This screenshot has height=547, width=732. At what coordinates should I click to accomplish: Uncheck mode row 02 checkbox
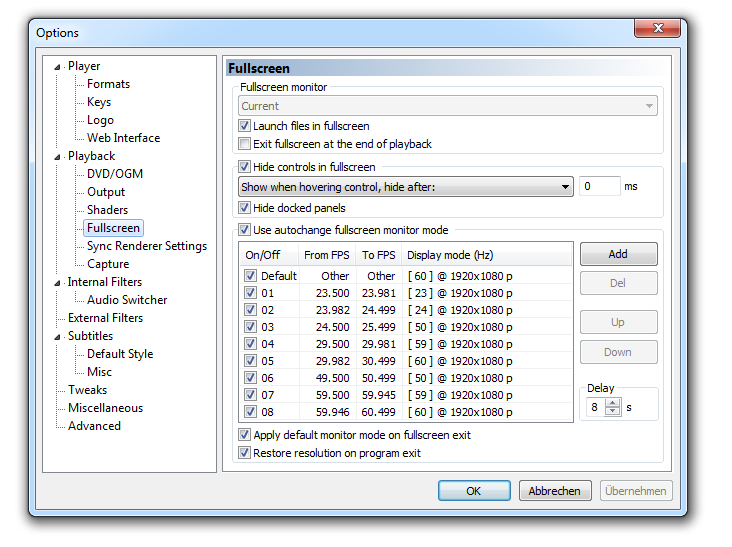[250, 310]
